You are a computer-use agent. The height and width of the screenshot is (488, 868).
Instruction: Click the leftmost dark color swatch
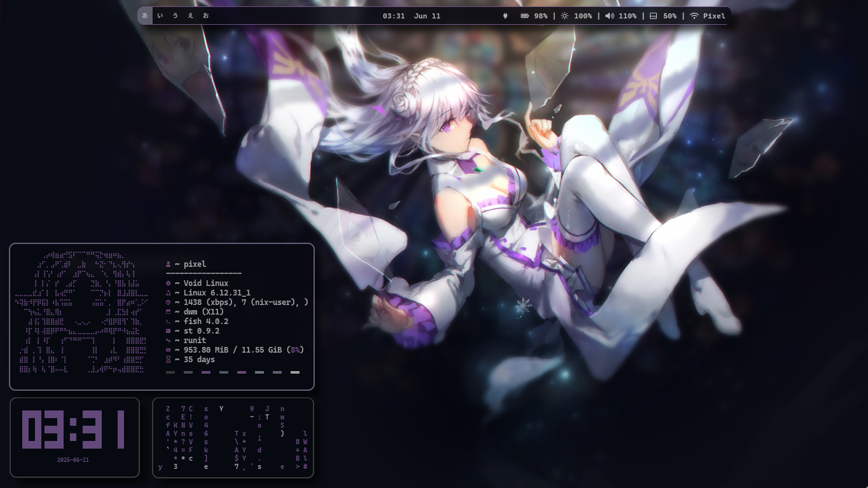tap(170, 372)
